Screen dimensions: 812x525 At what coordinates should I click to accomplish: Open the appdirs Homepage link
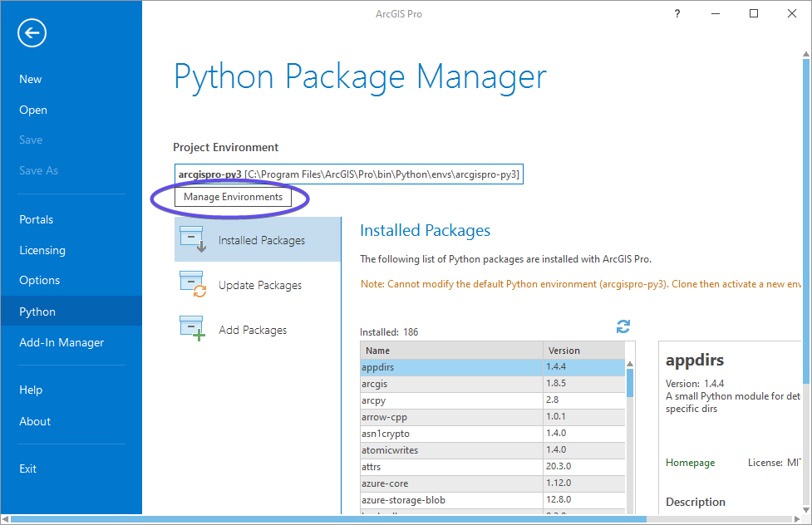tap(691, 463)
